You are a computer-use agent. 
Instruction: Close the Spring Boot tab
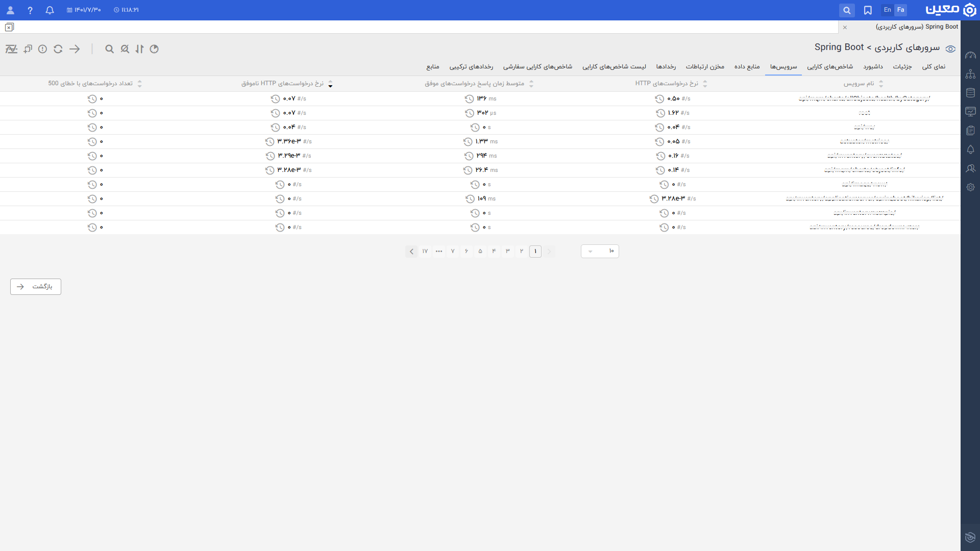845,27
